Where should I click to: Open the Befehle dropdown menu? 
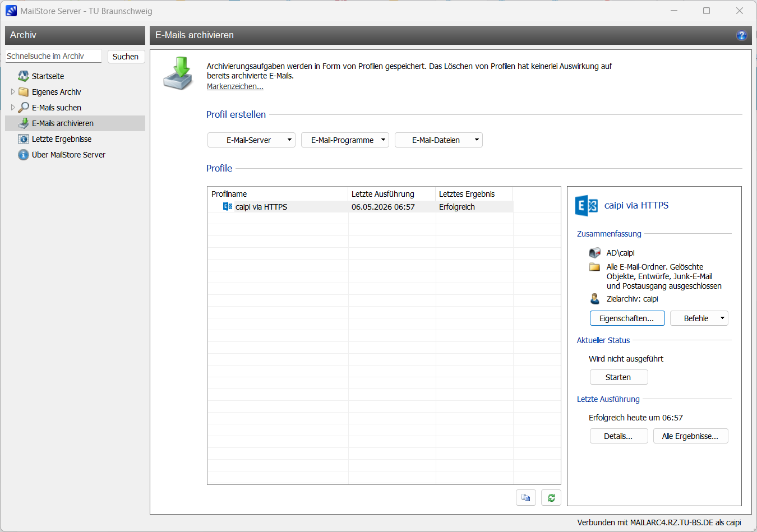pyautogui.click(x=699, y=318)
